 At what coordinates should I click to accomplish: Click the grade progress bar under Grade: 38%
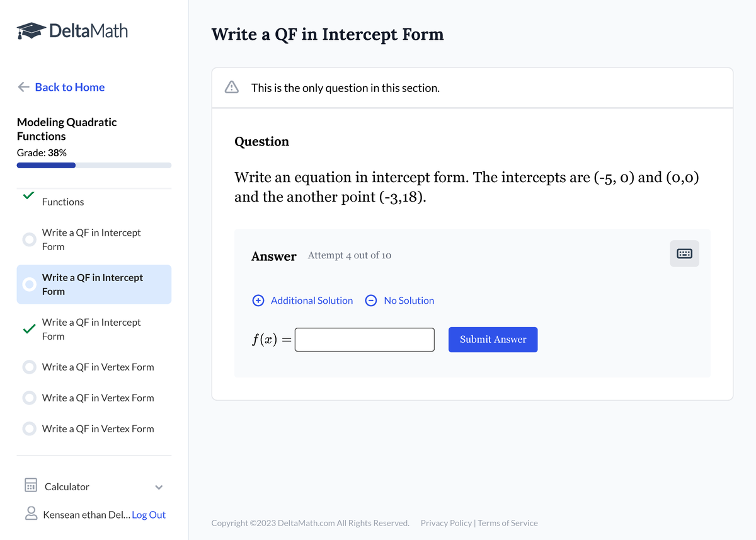click(93, 165)
